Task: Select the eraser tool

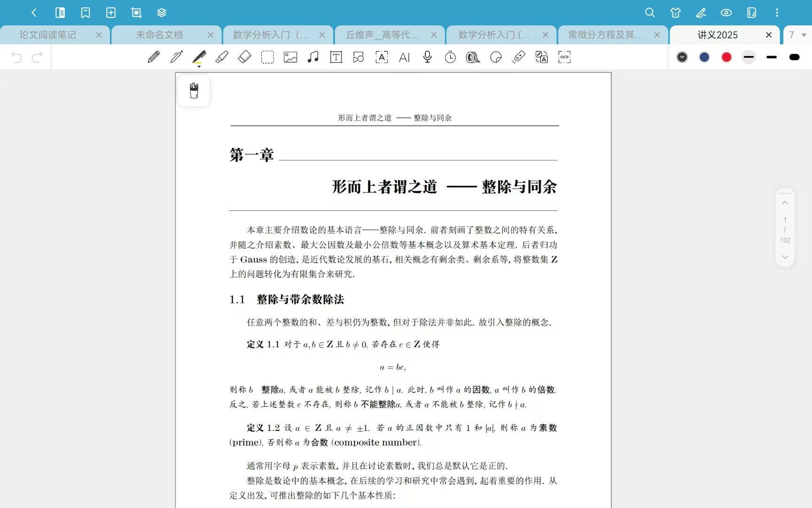Action: [x=245, y=57]
